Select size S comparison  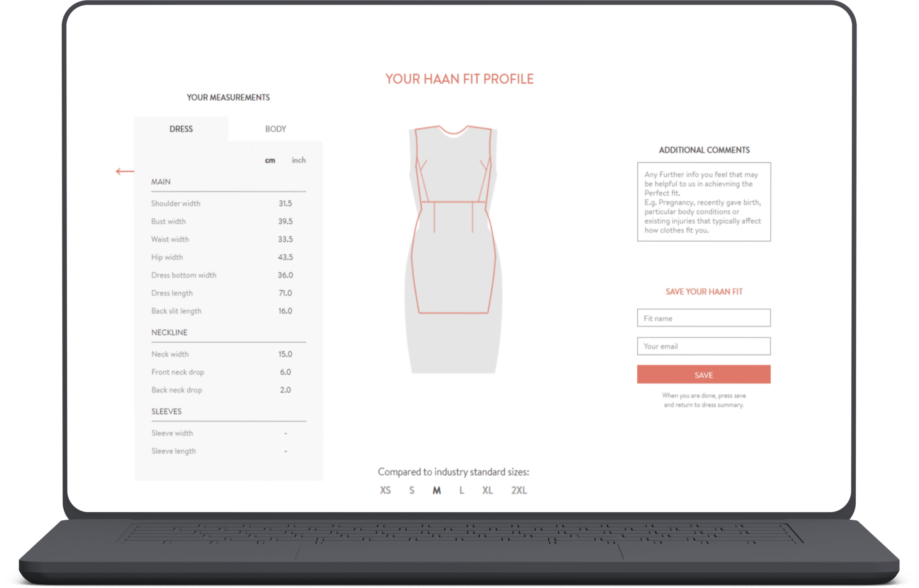412,491
